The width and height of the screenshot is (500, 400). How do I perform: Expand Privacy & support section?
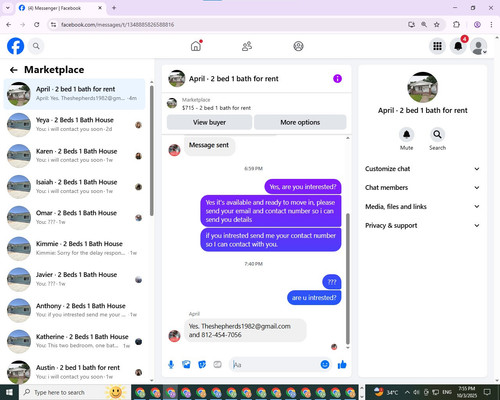422,225
